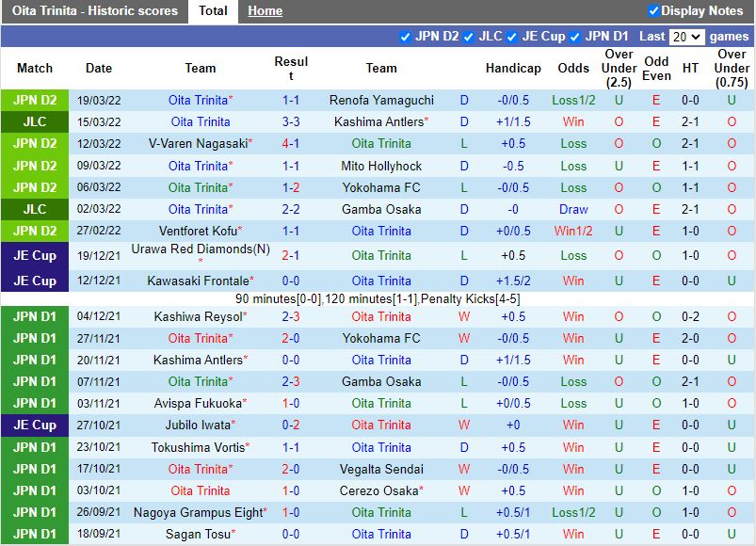Disable the JE Cup filter checkbox
The height and width of the screenshot is (546, 756).
512,37
